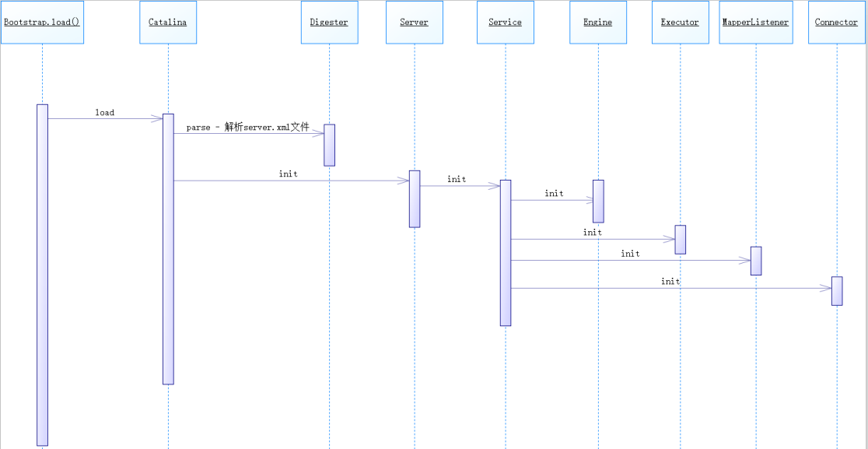Select the Bootstrap.load() lifeline header

[42, 22]
